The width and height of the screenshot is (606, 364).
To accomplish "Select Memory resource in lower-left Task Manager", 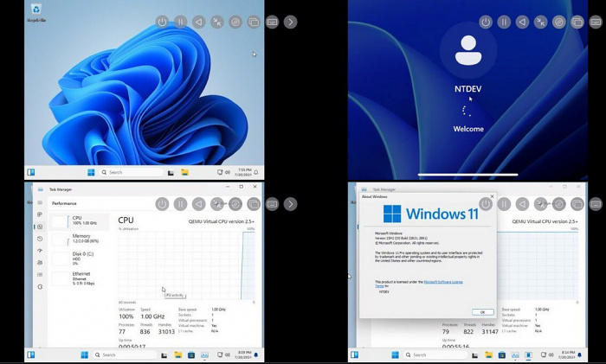I will [x=80, y=239].
